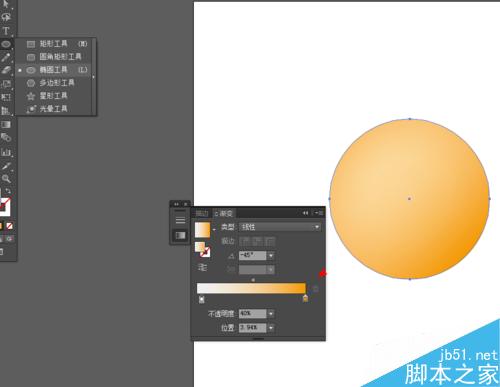Open the Opacity dropdown arrow
500x387 pixels.
271,314
